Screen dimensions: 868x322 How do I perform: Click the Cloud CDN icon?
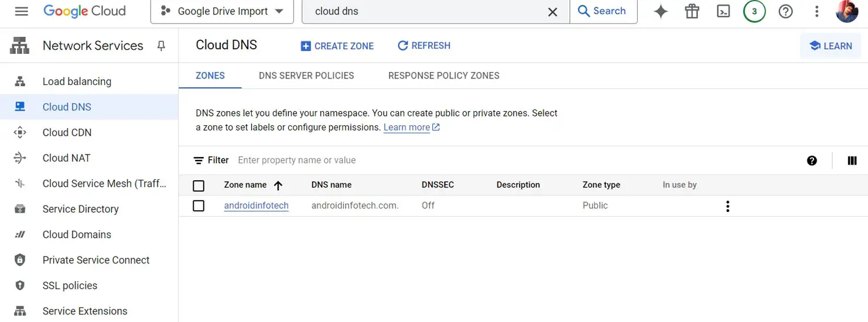(x=20, y=132)
